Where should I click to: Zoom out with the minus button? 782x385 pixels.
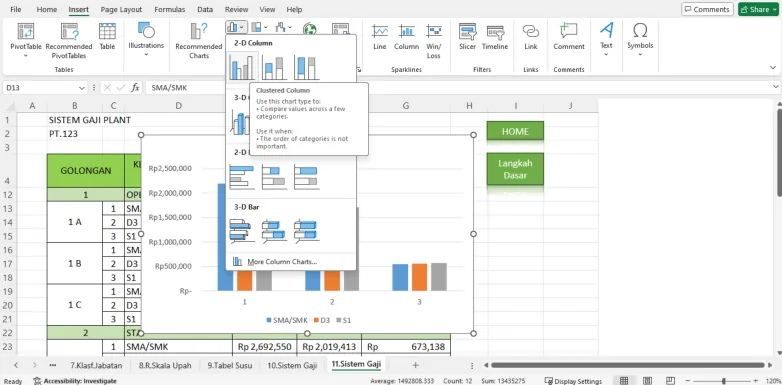tap(689, 381)
